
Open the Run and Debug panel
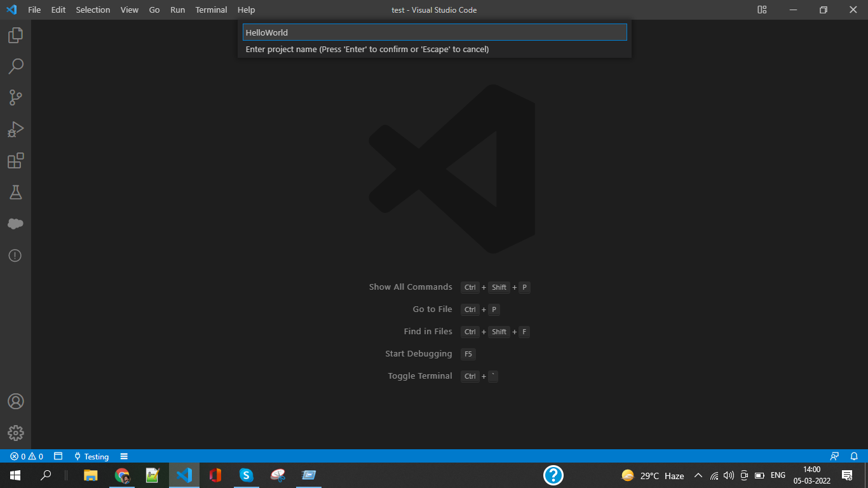[15, 129]
